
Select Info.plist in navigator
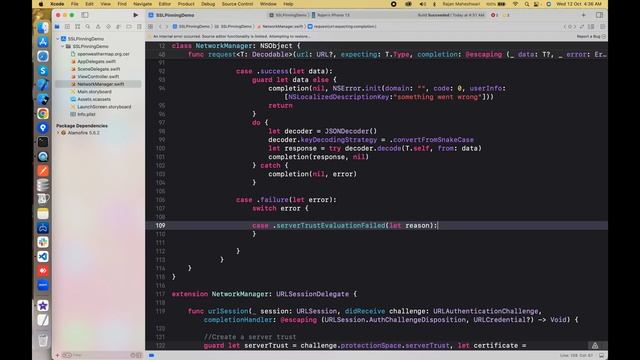86,114
